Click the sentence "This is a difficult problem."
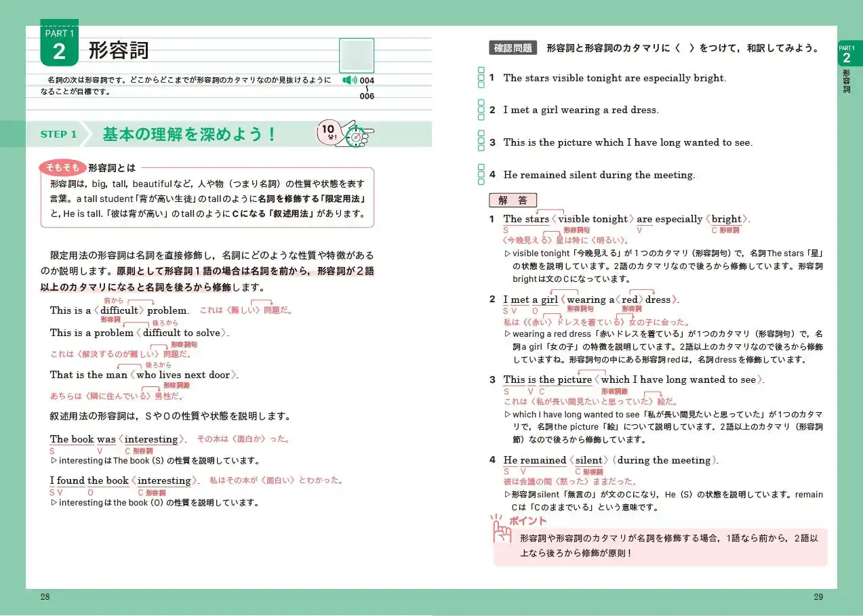Screen dimensions: 863x616 120,310
